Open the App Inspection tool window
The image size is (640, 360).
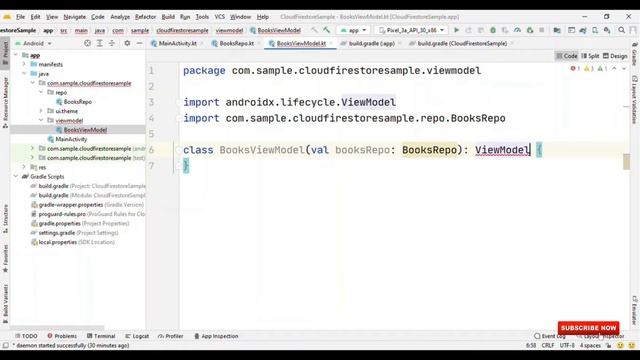[216, 336]
